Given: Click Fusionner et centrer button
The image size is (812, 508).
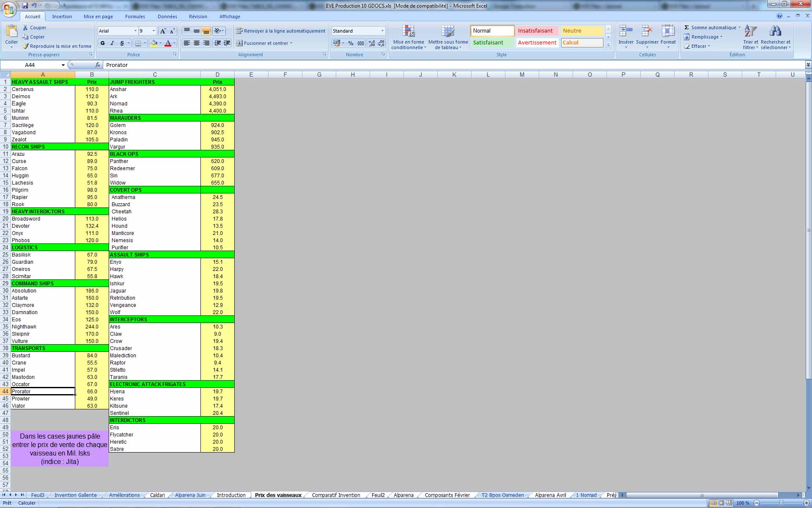Looking at the screenshot, I should (262, 43).
